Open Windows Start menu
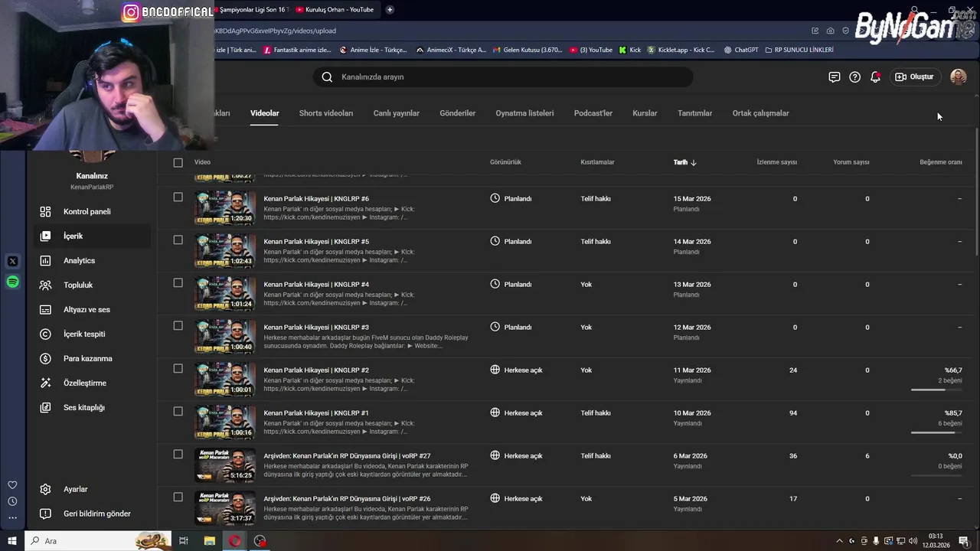Image resolution: width=980 pixels, height=551 pixels. pyautogui.click(x=12, y=541)
